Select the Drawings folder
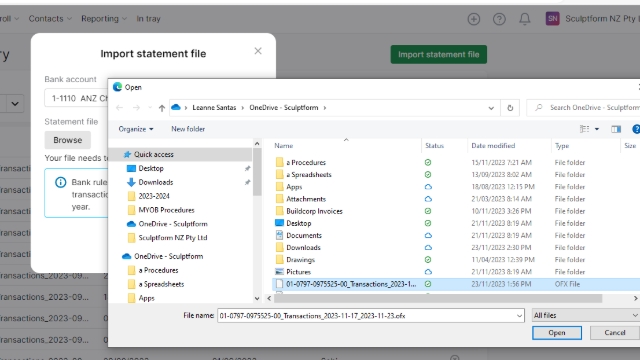This screenshot has width=640, height=360. [300, 260]
